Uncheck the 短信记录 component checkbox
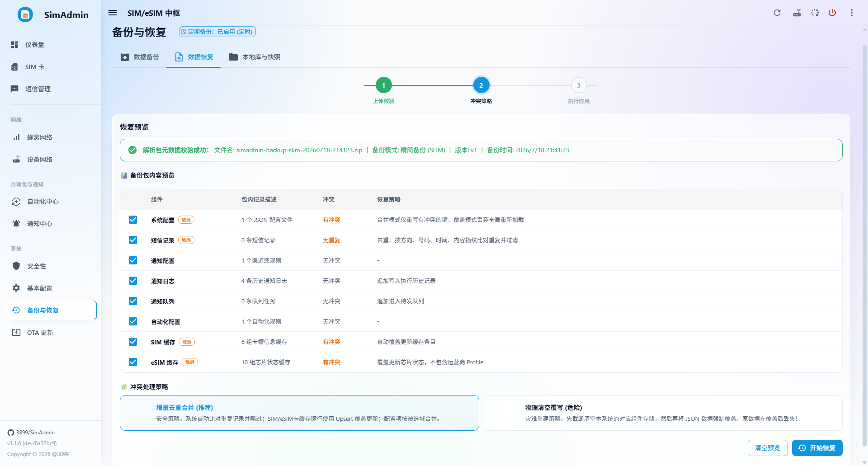Screen dimensions: 868x466 pyautogui.click(x=133, y=240)
